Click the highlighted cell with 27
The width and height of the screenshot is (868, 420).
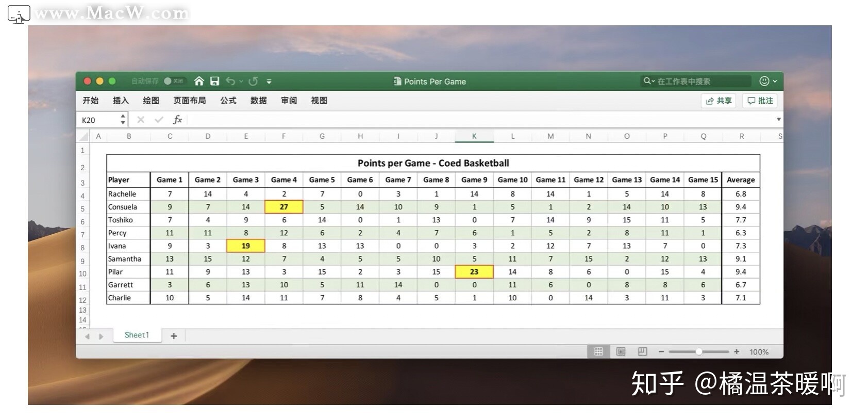[x=284, y=206]
